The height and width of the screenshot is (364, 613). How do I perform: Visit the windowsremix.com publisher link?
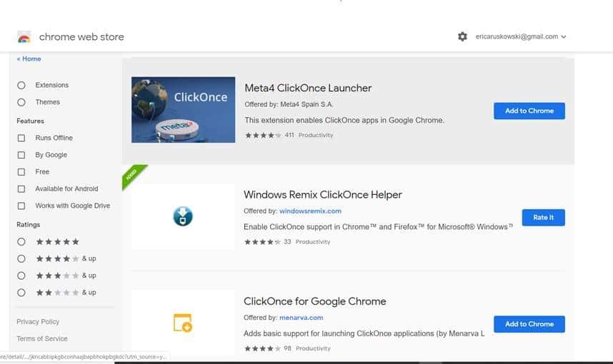[x=310, y=211]
